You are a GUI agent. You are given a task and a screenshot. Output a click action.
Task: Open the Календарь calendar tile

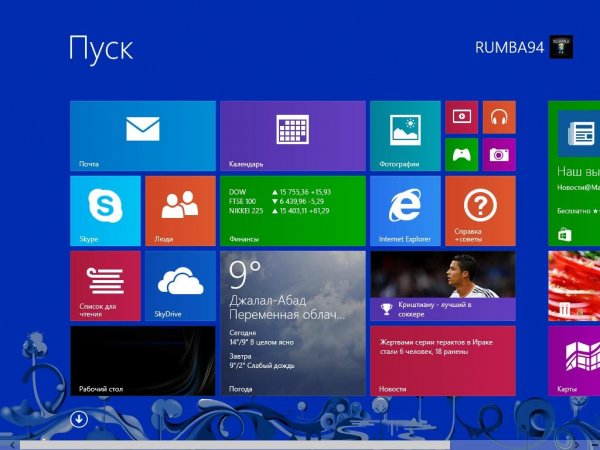pyautogui.click(x=293, y=136)
